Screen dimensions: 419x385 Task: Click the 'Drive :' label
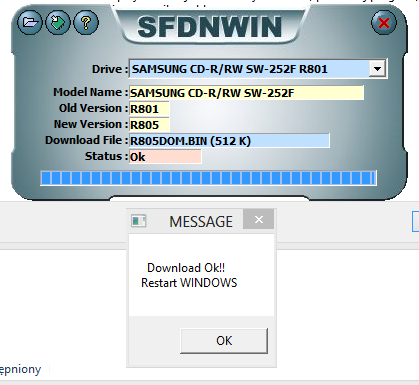(110, 69)
